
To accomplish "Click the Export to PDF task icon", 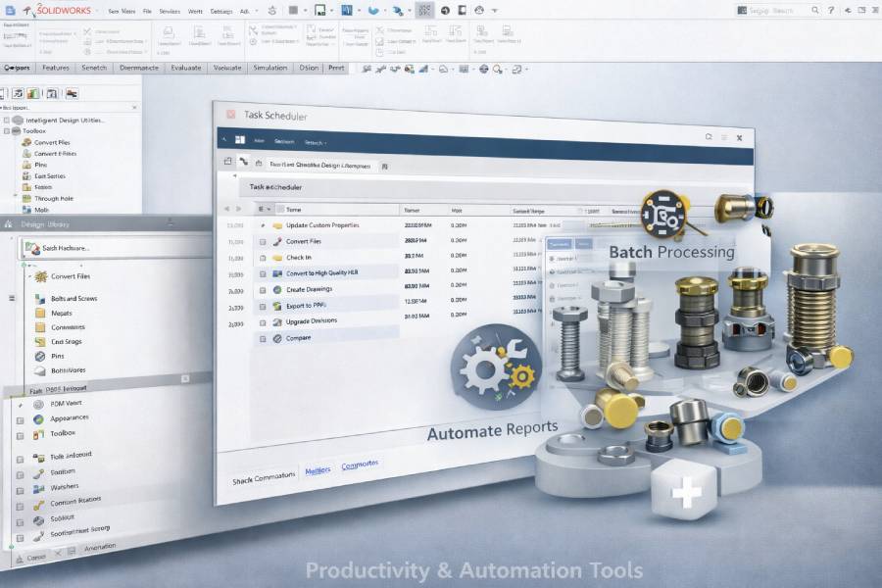I will (x=277, y=306).
